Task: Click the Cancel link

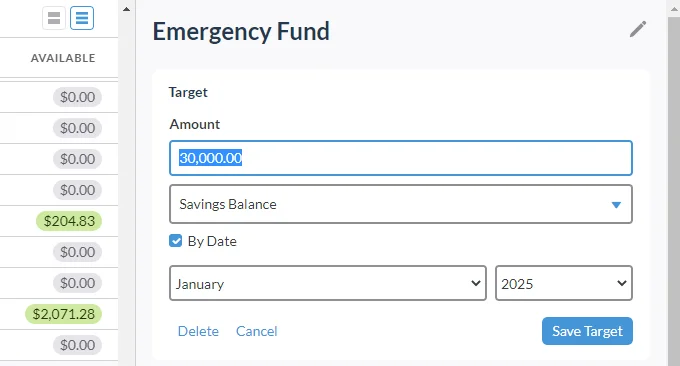Action: pyautogui.click(x=257, y=331)
